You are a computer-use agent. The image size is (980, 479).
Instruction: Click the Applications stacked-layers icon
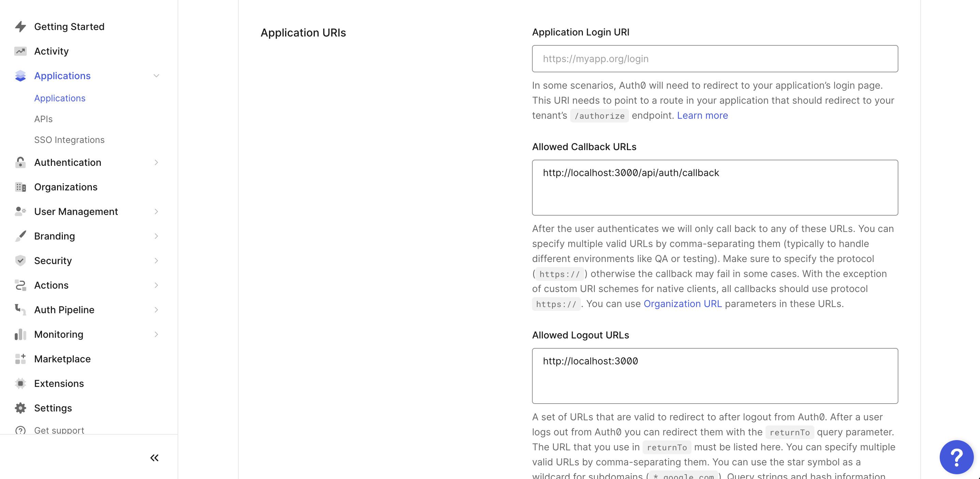coord(20,76)
